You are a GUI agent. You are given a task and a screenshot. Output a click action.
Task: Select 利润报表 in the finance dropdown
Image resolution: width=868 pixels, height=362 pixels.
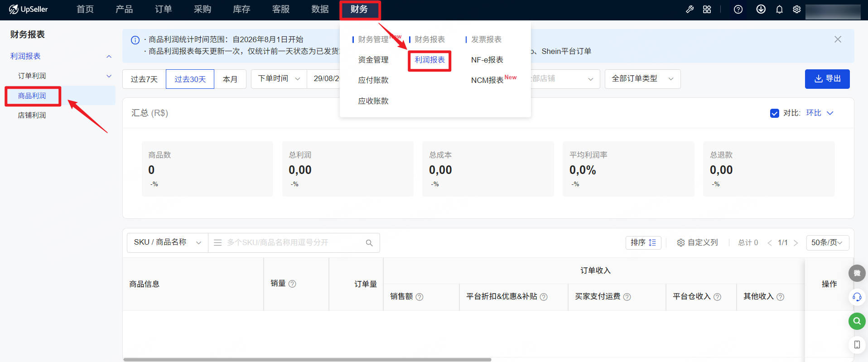click(429, 60)
